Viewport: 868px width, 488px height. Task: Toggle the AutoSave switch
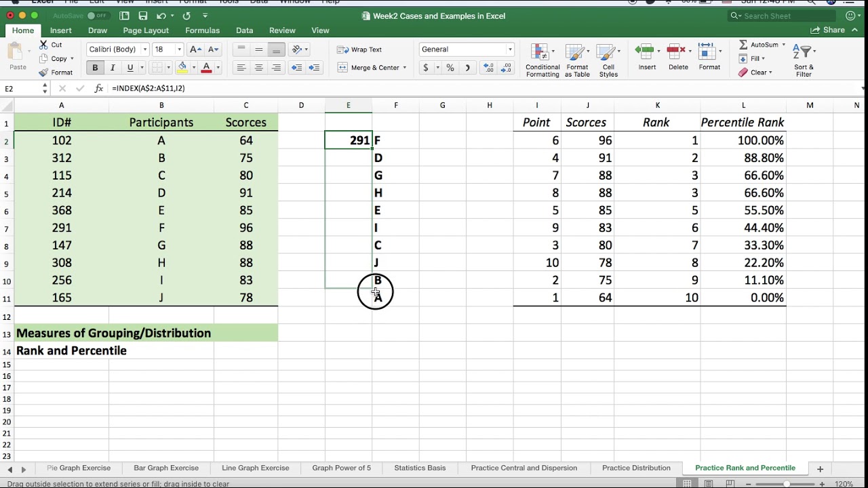click(x=98, y=16)
